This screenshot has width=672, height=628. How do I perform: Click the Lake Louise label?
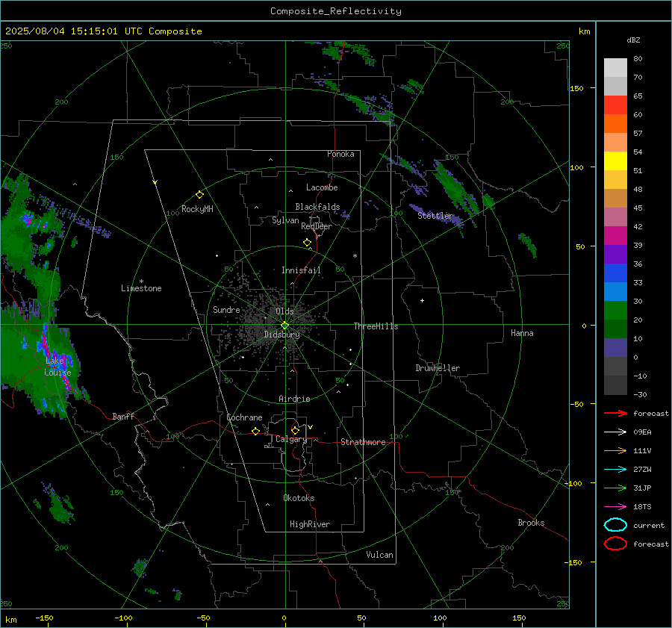coord(57,367)
